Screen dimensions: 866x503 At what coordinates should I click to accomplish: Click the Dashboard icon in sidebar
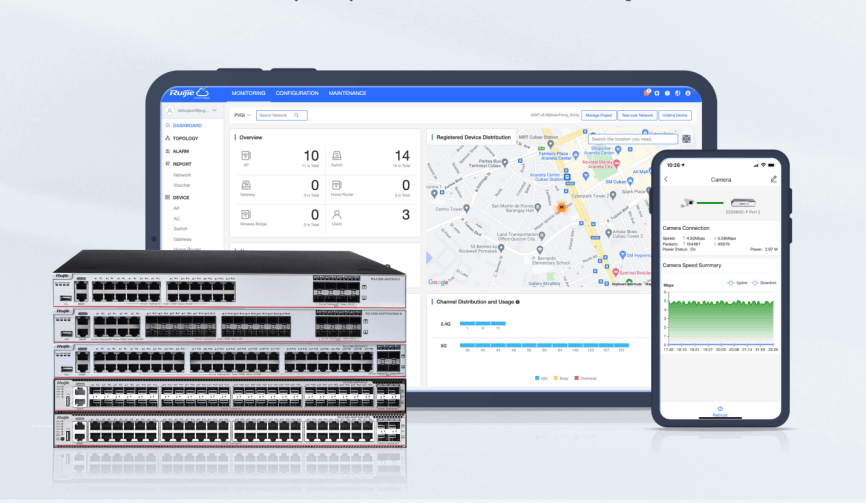pyautogui.click(x=168, y=125)
